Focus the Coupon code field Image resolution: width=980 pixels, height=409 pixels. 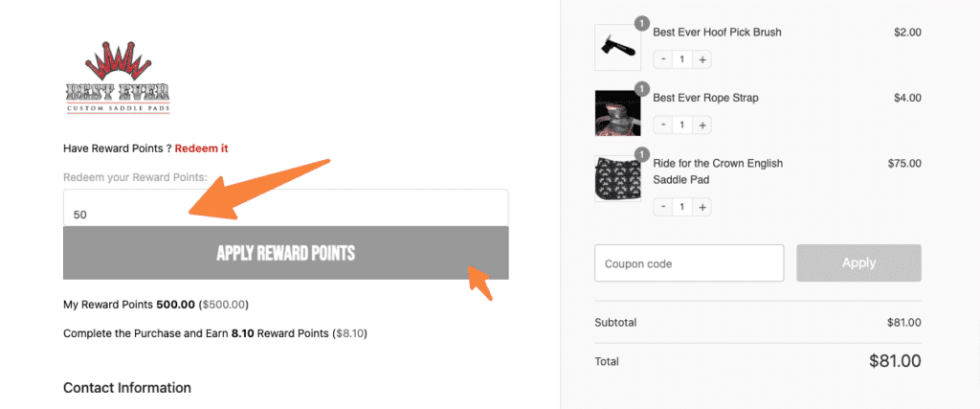[689, 263]
